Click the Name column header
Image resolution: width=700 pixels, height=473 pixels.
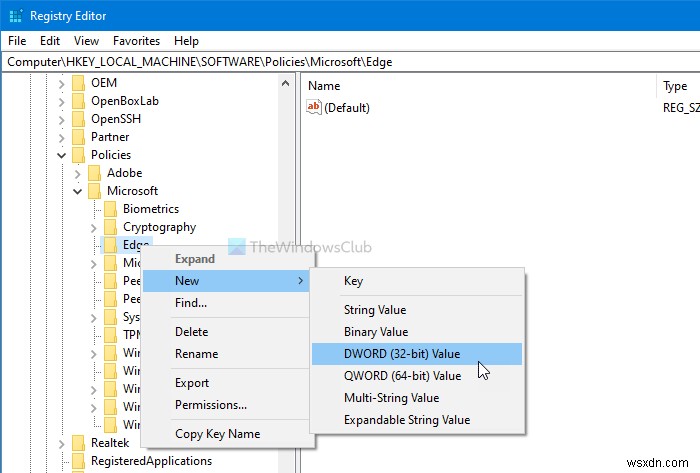click(x=478, y=86)
